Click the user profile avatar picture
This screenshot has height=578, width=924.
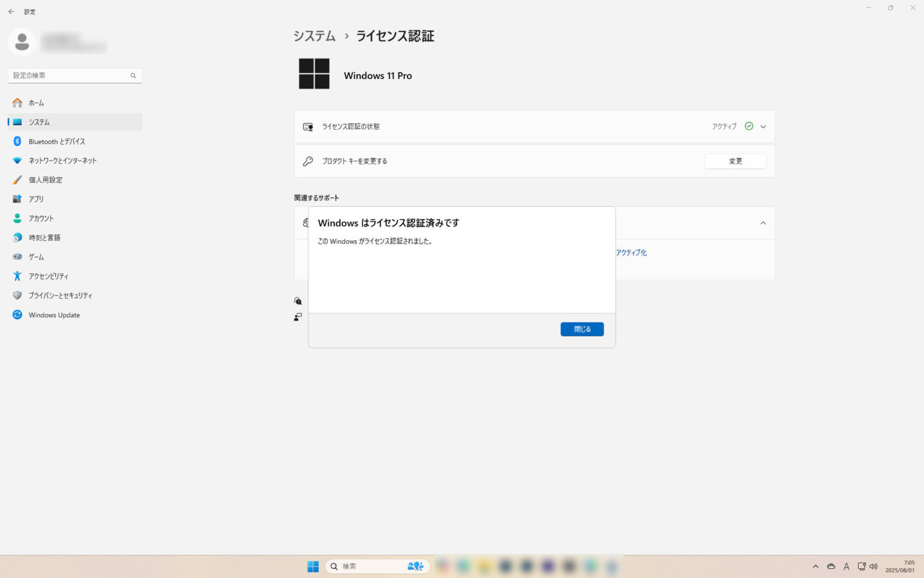click(x=22, y=42)
